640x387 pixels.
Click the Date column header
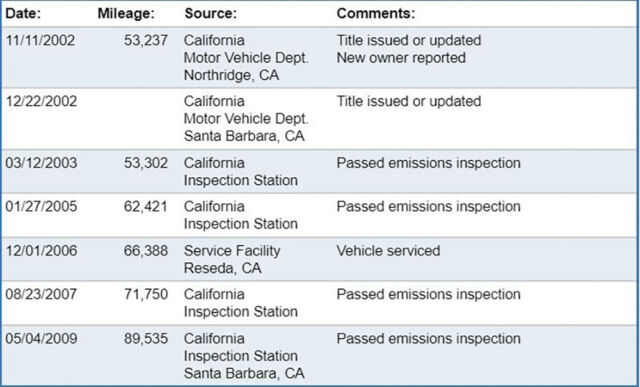[23, 14]
